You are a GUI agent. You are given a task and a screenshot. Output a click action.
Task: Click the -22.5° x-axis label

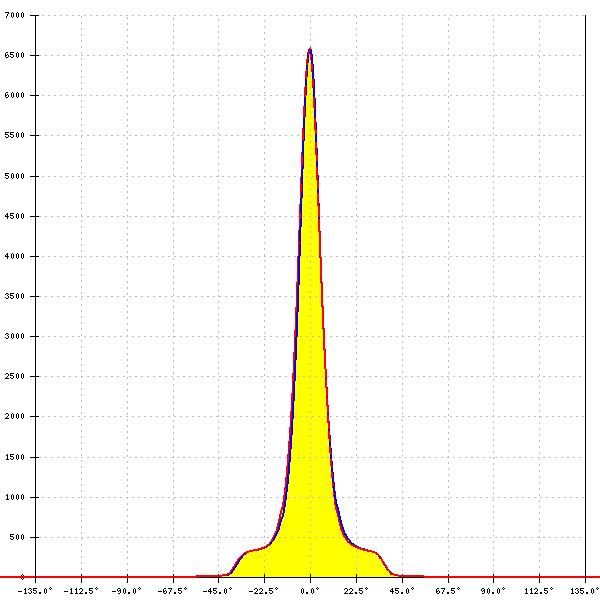coord(264,591)
